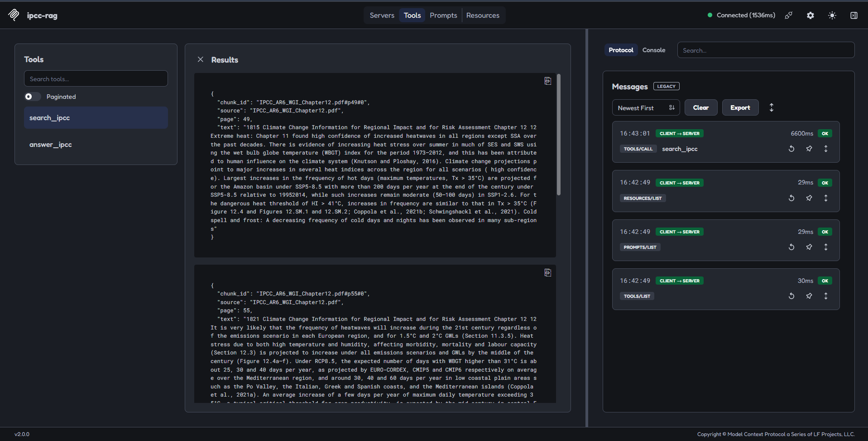Replay the tools/call search_ipcc message
This screenshot has width=868, height=441.
tap(791, 149)
